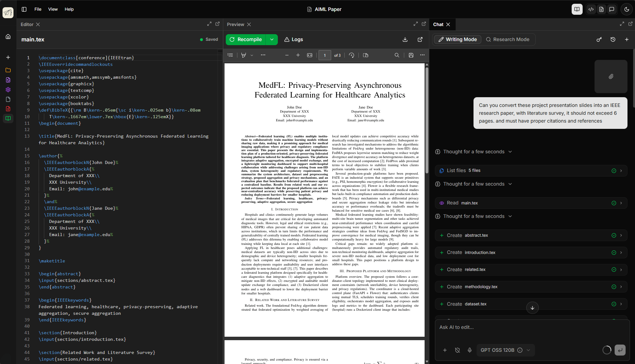Expand the first Thought for a few seconds
The image size is (635, 364).
(x=474, y=152)
